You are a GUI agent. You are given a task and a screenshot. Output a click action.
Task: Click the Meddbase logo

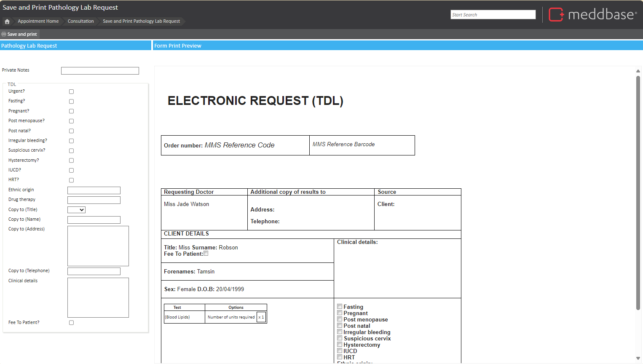point(593,15)
